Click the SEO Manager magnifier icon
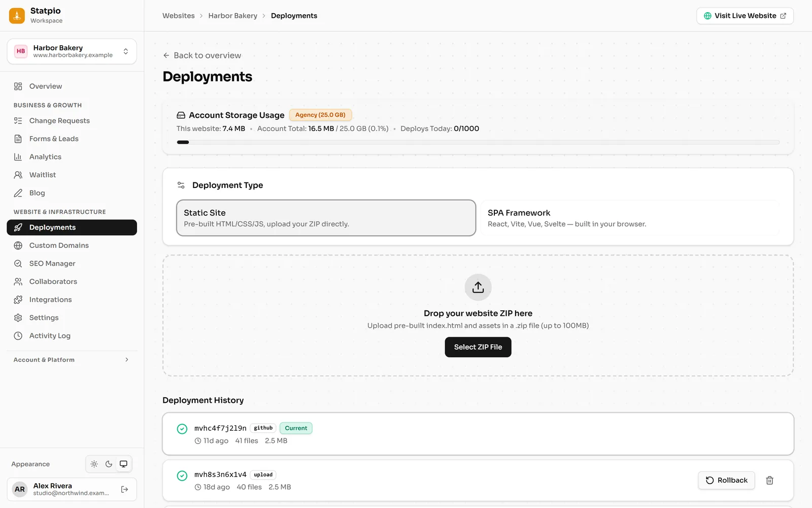The height and width of the screenshot is (508, 812). (18, 264)
